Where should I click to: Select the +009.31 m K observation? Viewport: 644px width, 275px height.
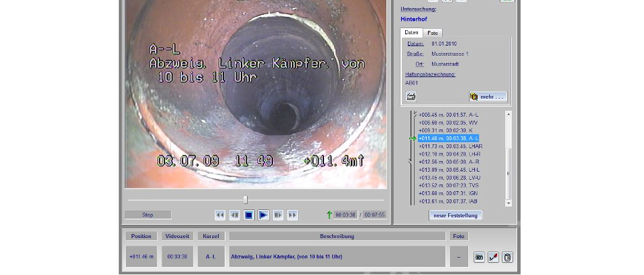tap(445, 130)
